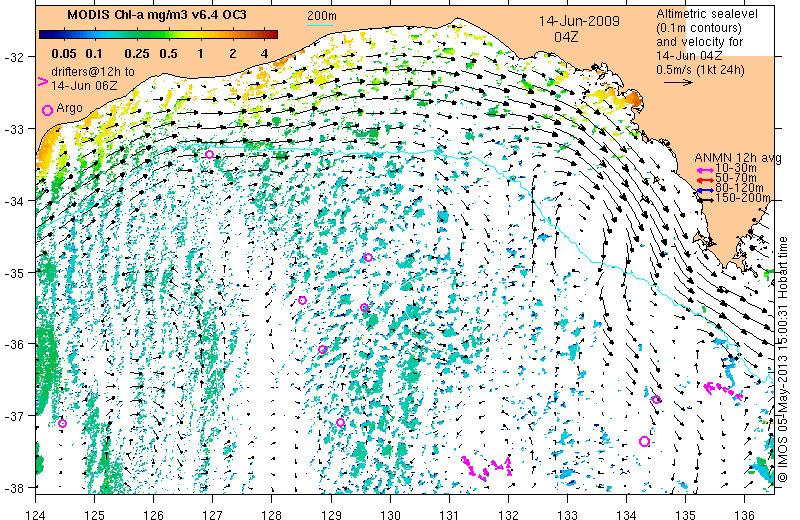Select Argo float marker near 134.5E 36.8S

[x=657, y=400]
